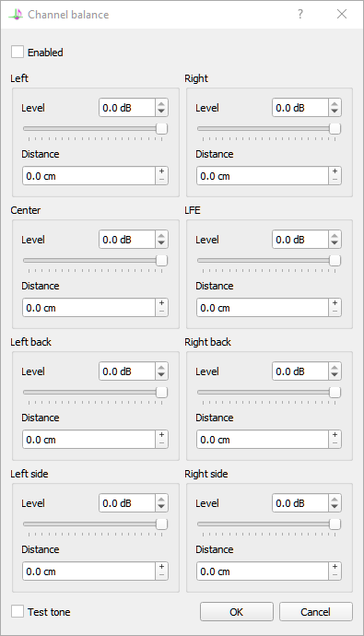This screenshot has width=364, height=636.
Task: Click the Right channel Distance cm field
Action: pyautogui.click(x=263, y=176)
